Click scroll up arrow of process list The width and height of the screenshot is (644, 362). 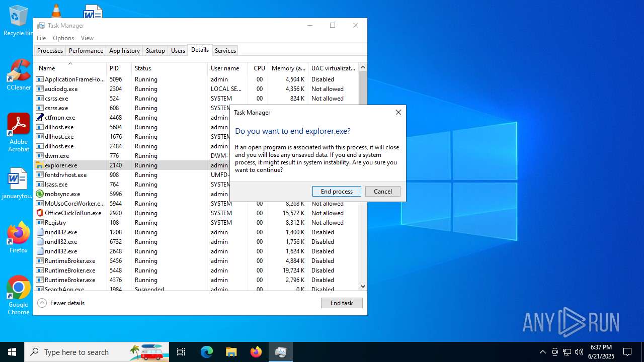tap(363, 67)
